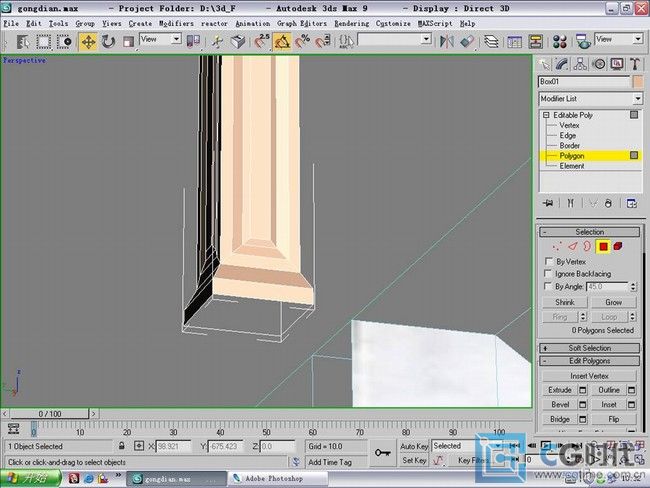Viewport: 650px width, 488px height.
Task: Open the Render Scene dialog teapot icon
Action: [x=583, y=41]
